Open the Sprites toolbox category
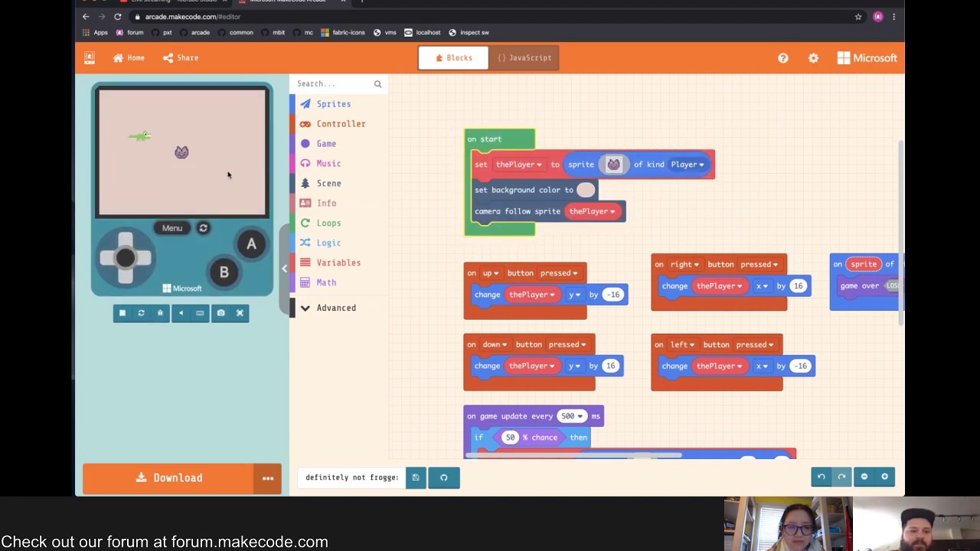This screenshot has height=551, width=980. point(334,104)
